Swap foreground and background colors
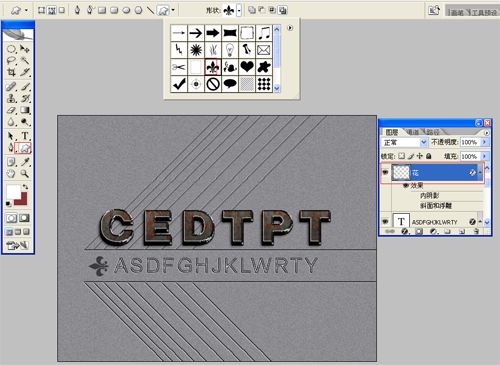The height and width of the screenshot is (365, 500). click(26, 187)
